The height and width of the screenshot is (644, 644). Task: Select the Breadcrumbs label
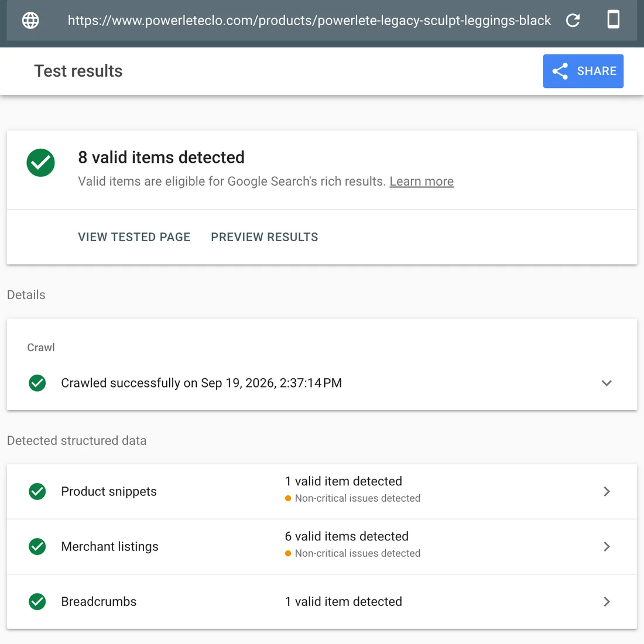tap(98, 601)
